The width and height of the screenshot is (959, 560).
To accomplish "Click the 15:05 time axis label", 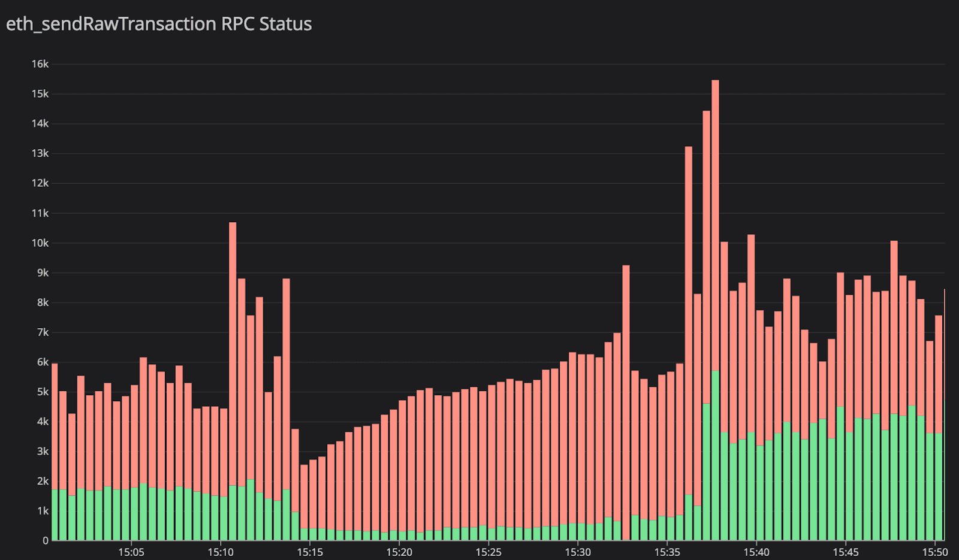I will click(131, 552).
